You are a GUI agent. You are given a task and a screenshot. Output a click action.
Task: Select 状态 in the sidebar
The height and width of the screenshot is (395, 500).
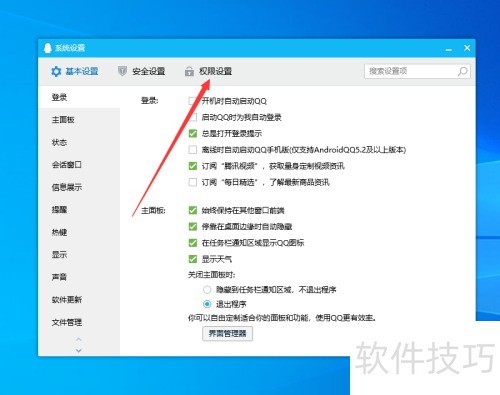(79, 142)
